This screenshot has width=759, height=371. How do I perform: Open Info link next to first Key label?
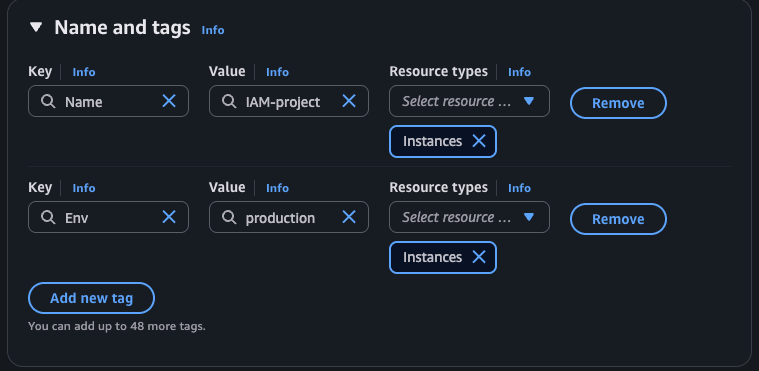coord(84,72)
